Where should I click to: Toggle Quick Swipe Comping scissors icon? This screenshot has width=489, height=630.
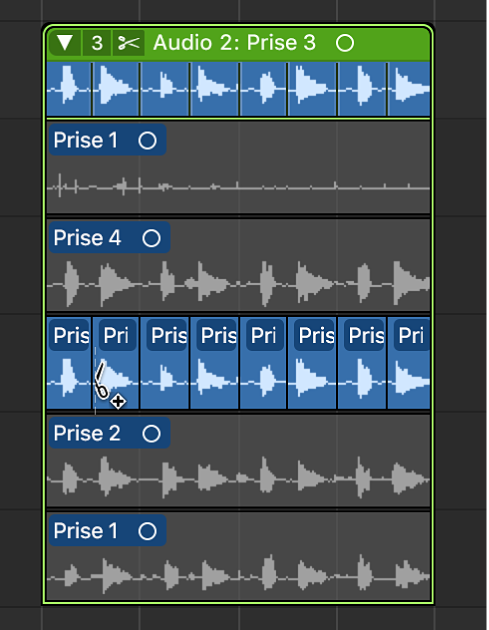129,43
